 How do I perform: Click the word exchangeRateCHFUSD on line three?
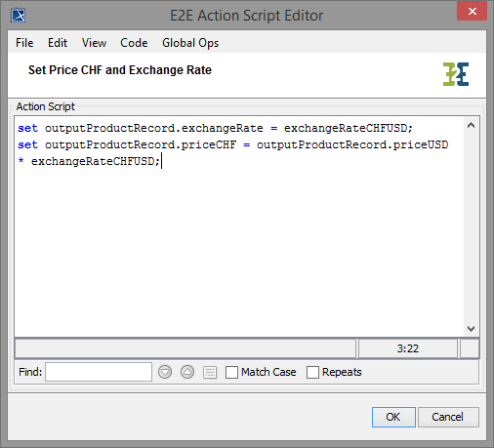pos(93,161)
